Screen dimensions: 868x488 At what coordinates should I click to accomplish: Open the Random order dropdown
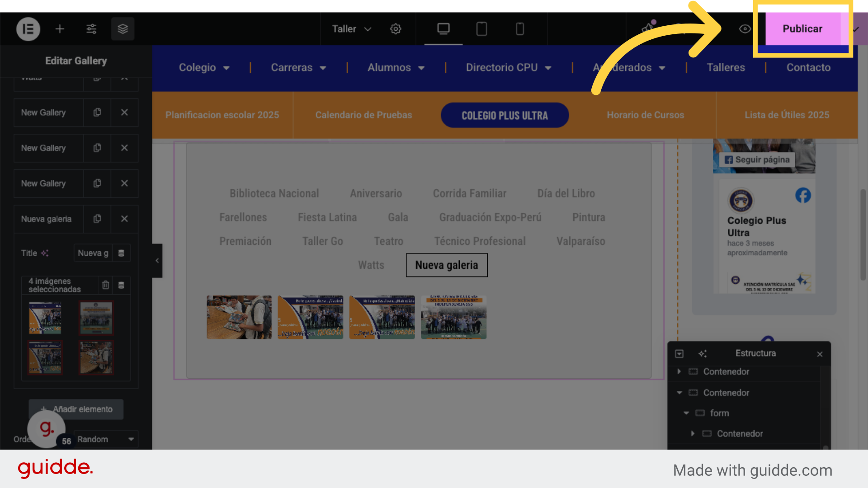click(106, 439)
